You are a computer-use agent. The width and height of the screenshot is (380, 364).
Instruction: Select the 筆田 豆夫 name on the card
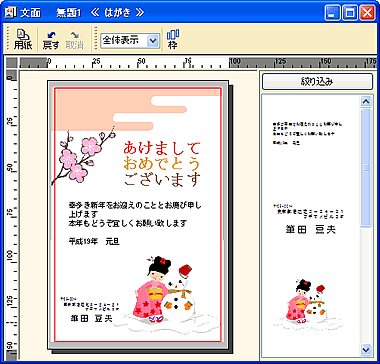tap(92, 319)
